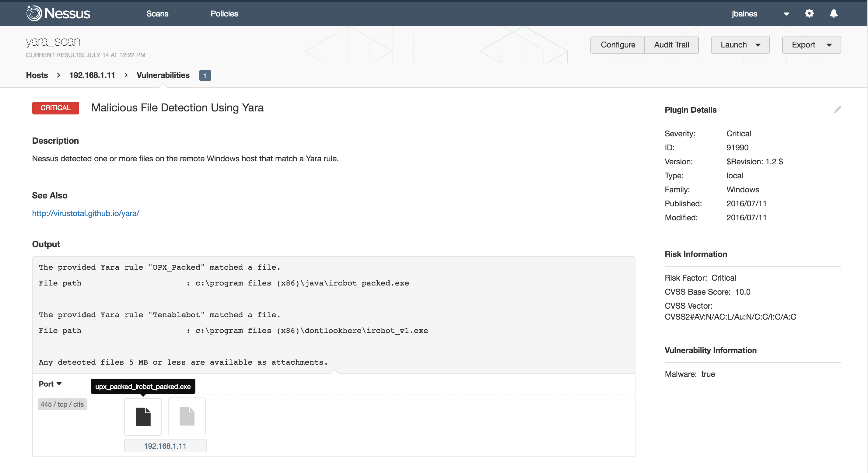This screenshot has height=473, width=868.
Task: Click the Malicious File Detection Using Yara heading
Action: point(177,107)
